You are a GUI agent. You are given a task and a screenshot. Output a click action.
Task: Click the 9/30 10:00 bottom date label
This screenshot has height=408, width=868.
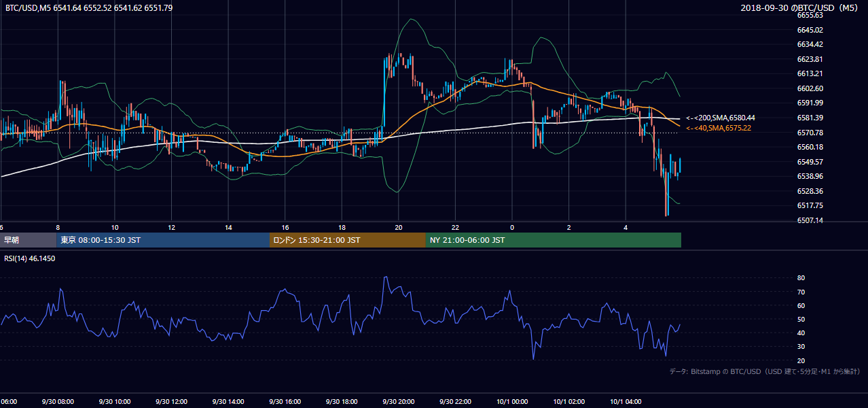[x=114, y=402]
